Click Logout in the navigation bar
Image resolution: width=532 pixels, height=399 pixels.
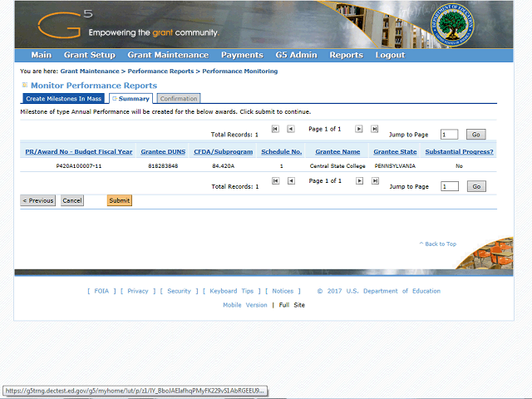(390, 55)
